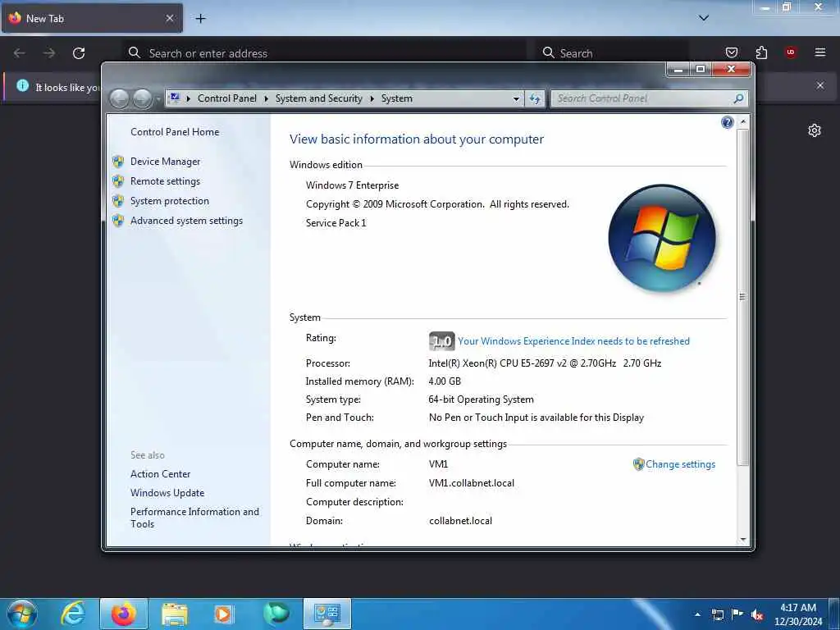Click the muted volume tray icon
The height and width of the screenshot is (630, 840).
click(x=757, y=614)
